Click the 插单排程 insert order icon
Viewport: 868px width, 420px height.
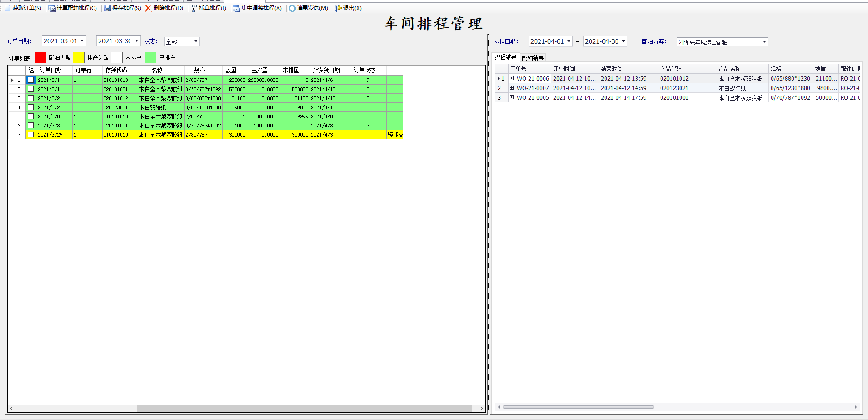194,8
